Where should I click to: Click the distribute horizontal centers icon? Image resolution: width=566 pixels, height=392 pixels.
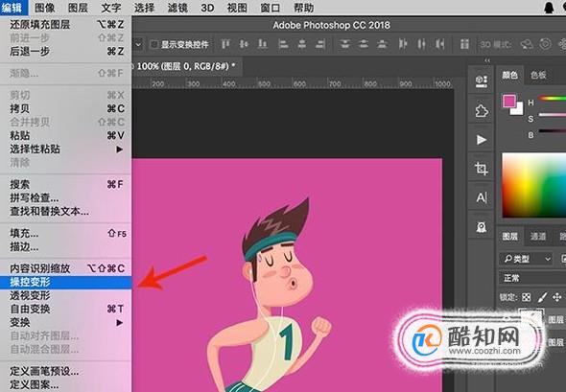pos(421,44)
